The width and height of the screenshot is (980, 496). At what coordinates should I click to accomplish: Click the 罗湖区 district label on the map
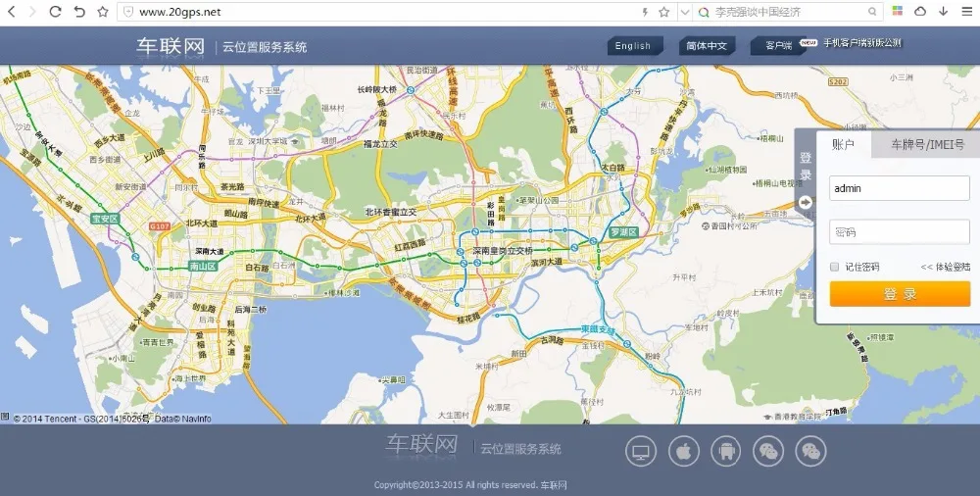[623, 232]
